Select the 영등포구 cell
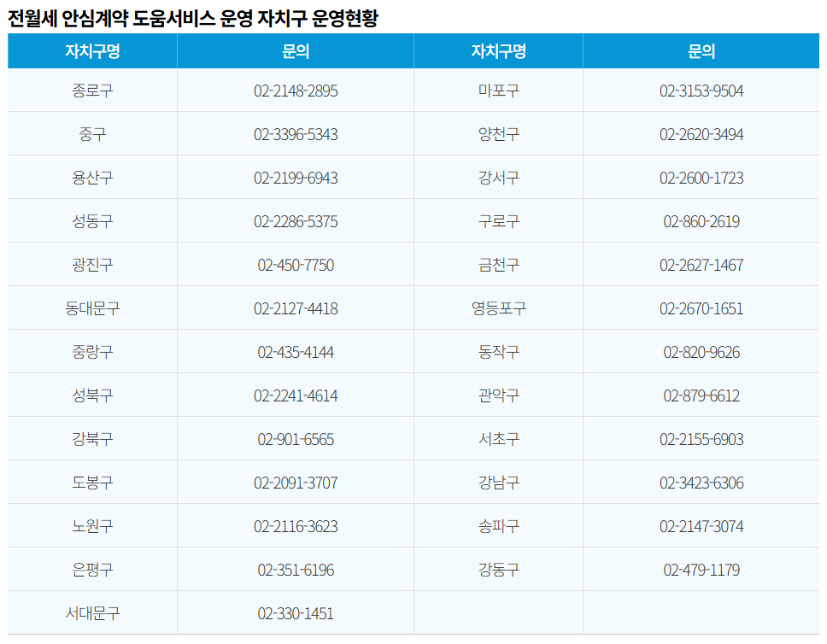Screen dimensions: 827x644 click(x=496, y=308)
